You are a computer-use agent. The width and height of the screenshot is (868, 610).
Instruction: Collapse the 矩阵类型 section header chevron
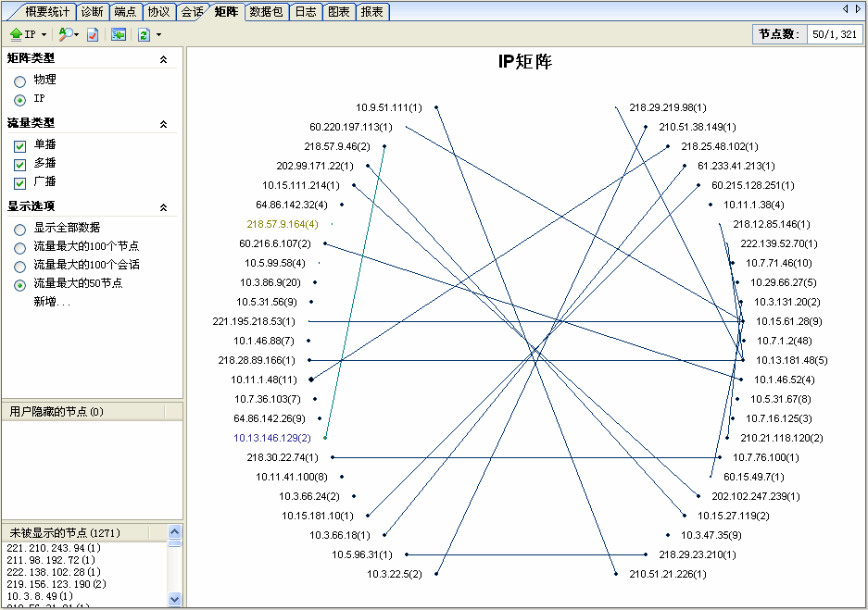click(x=164, y=58)
